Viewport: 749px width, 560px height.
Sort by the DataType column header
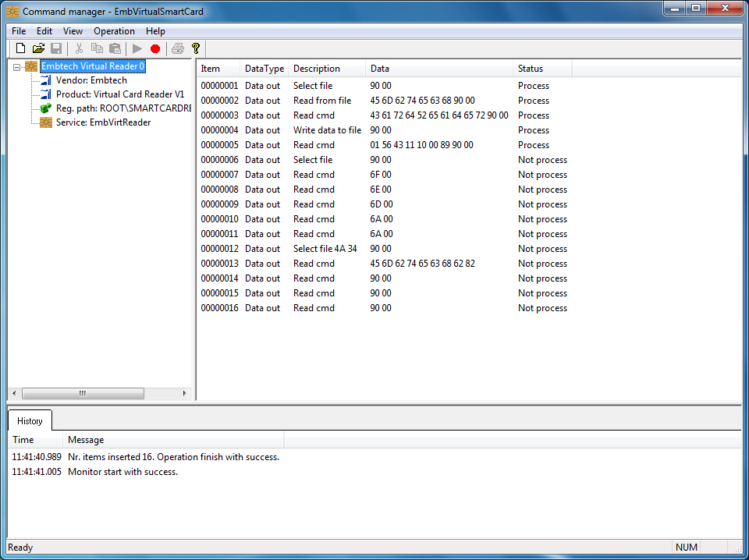(264, 69)
